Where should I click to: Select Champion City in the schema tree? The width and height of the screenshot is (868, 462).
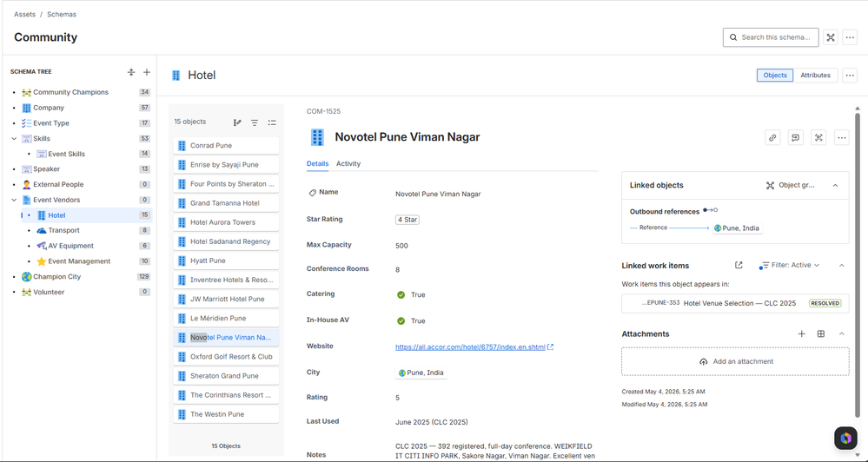tap(57, 277)
